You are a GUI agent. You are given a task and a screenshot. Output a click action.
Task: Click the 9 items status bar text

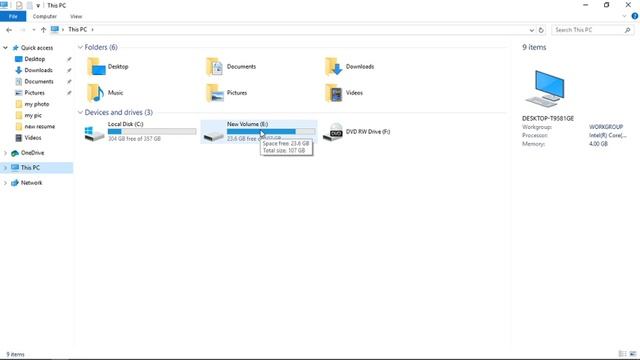15,354
